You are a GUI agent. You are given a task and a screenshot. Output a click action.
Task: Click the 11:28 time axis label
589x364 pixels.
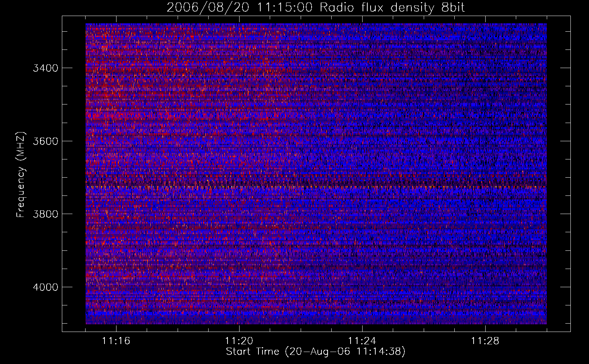(485, 341)
